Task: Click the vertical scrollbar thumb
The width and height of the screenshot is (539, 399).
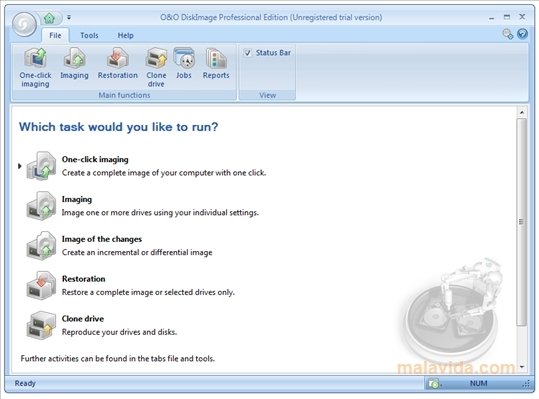Action: tap(522, 222)
